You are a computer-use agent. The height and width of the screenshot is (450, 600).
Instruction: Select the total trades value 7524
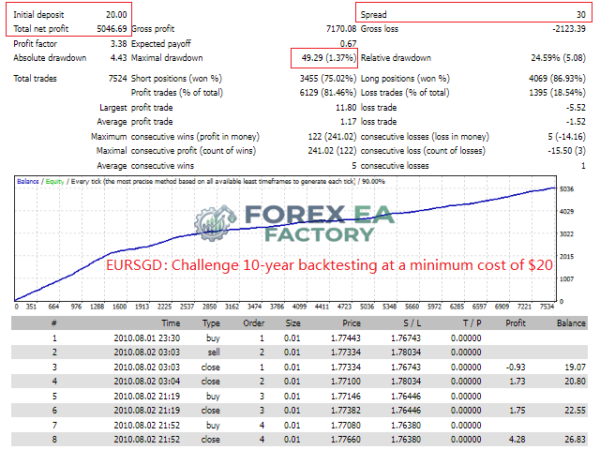(117, 78)
